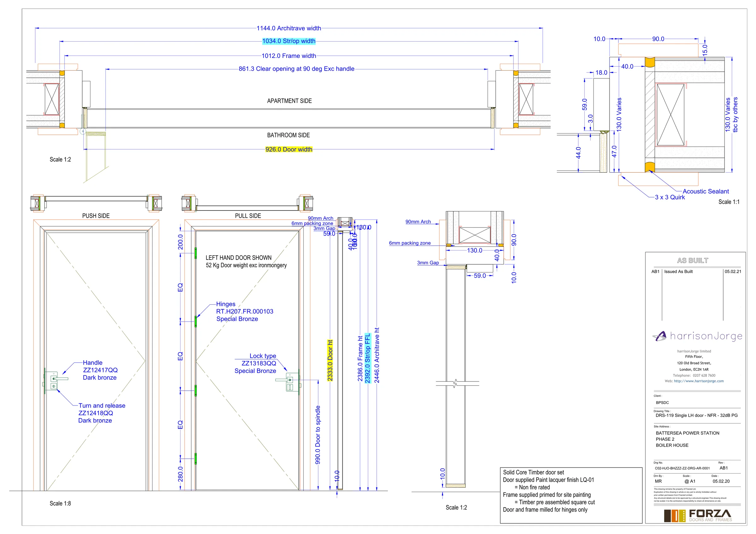Image resolution: width=756 pixels, height=534 pixels.
Task: Select the 1144.0 Architrave width dimension
Action: click(289, 28)
